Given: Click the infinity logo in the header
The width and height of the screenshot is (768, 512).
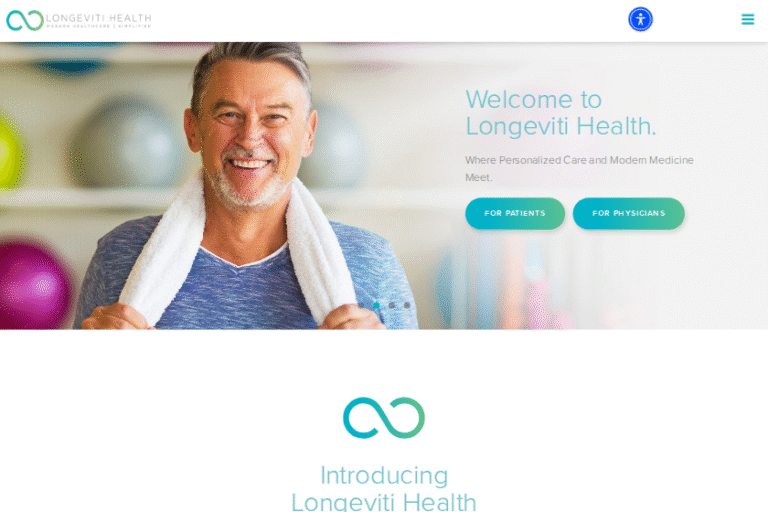Looking at the screenshot, I should pyautogui.click(x=25, y=21).
